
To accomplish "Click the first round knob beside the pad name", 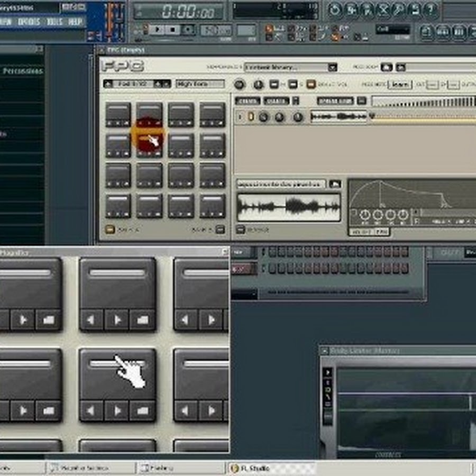I will click(239, 85).
